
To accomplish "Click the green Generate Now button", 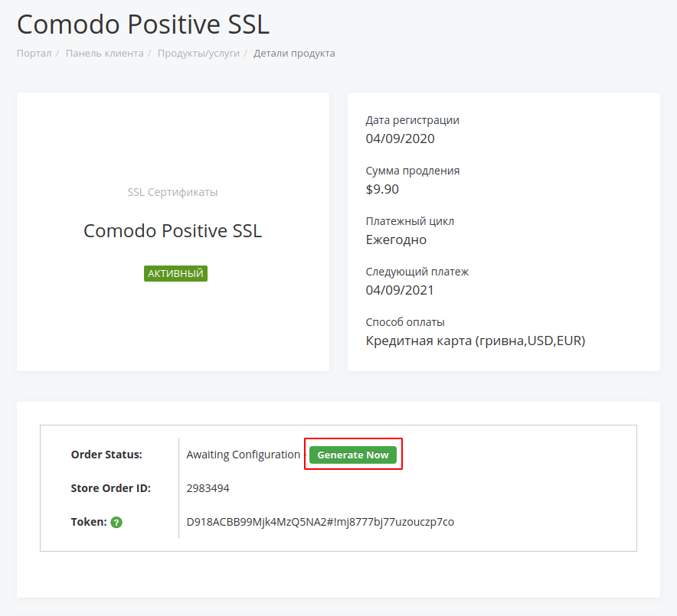I will [x=353, y=455].
